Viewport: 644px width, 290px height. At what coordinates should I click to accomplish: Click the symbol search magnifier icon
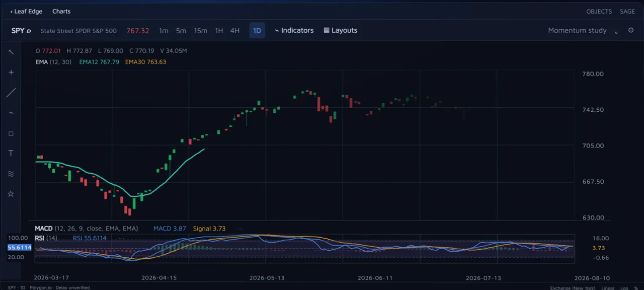click(29, 31)
